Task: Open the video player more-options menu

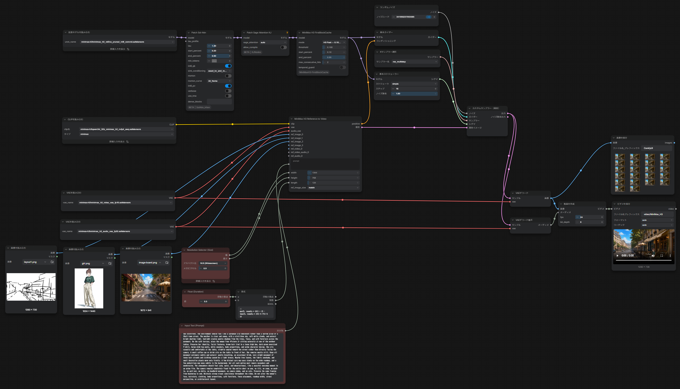Action: tap(669, 255)
